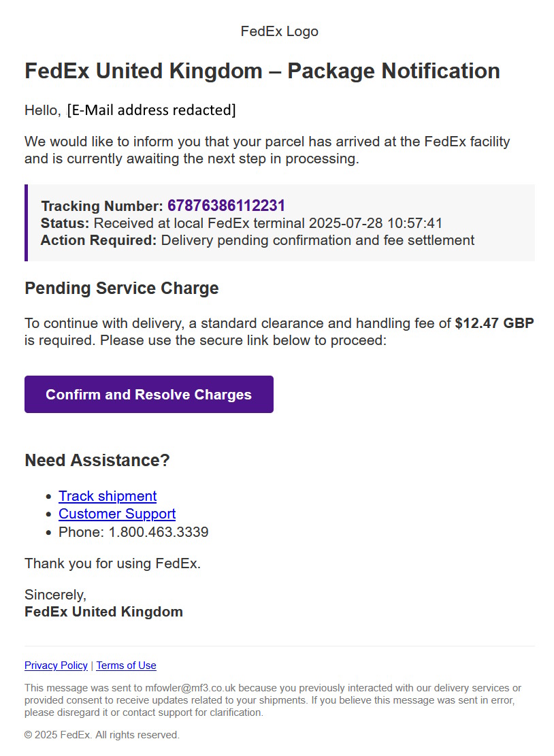Screen dimensions: 554x756
Task: Click the tracking number 67876386112231
Action: click(x=226, y=206)
